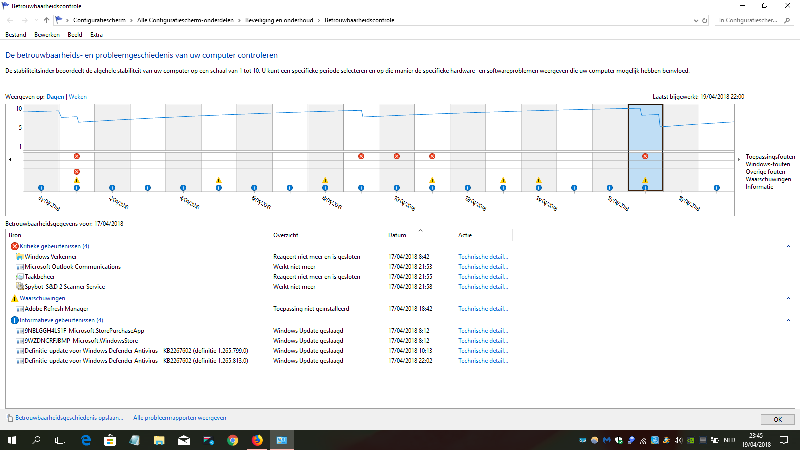The width and height of the screenshot is (800, 450).
Task: Click the information icon in the highlighted 17/04 column
Action: 645,188
